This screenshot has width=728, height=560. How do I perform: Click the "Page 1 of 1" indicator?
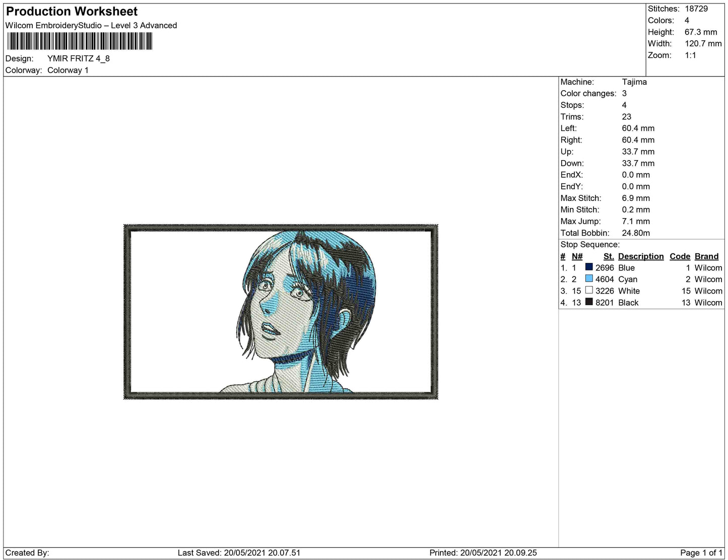pos(701,552)
